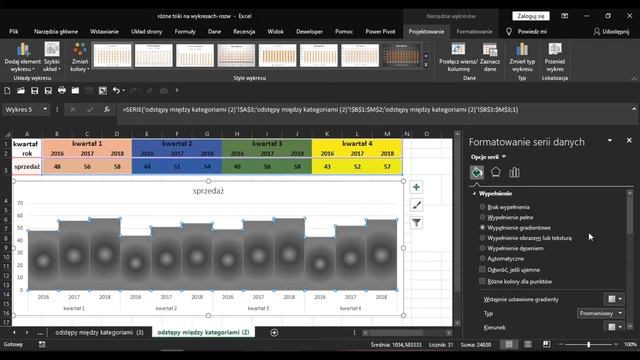Toggle Różne kolory dla punktów checkbox
This screenshot has height=360, width=640.
(482, 281)
